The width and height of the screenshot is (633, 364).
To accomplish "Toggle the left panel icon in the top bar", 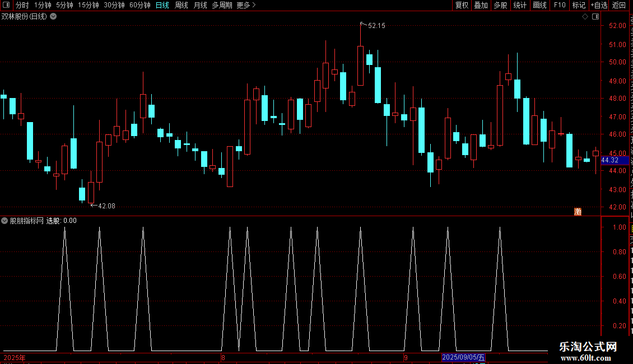I will (6, 5).
